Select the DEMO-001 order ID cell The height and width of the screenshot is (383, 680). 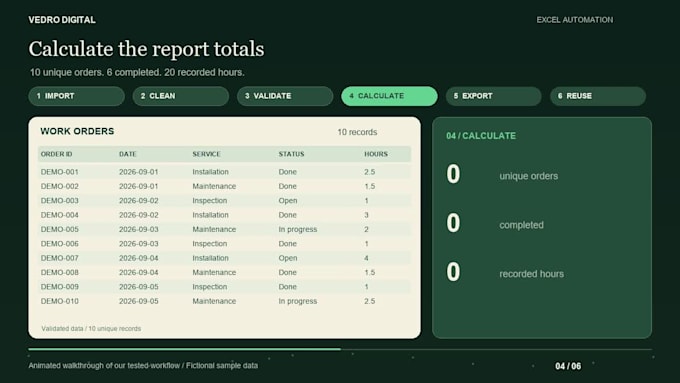59,172
